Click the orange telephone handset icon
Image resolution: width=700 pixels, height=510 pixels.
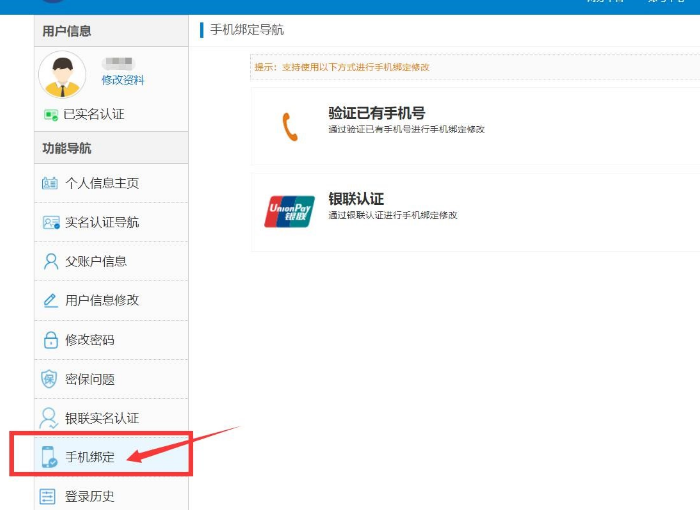(290, 127)
